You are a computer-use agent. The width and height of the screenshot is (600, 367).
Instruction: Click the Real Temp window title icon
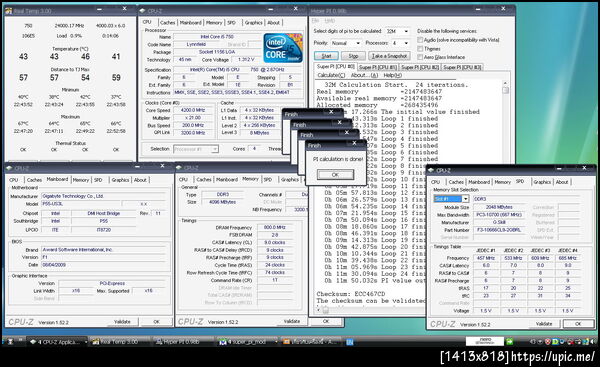[x=8, y=11]
